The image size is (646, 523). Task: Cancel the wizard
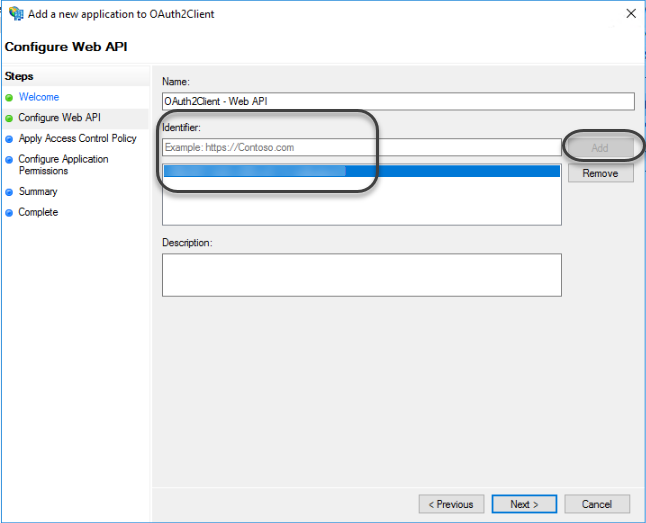click(597, 504)
